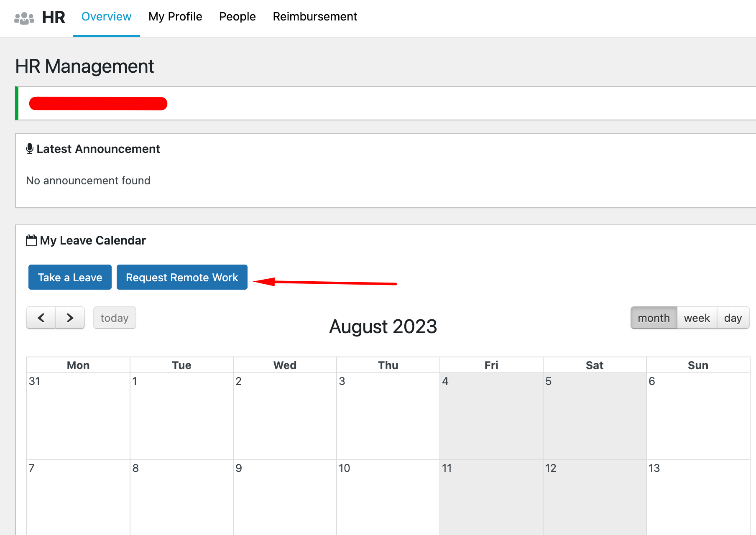Click the Sat column header in the calendar

(x=595, y=364)
